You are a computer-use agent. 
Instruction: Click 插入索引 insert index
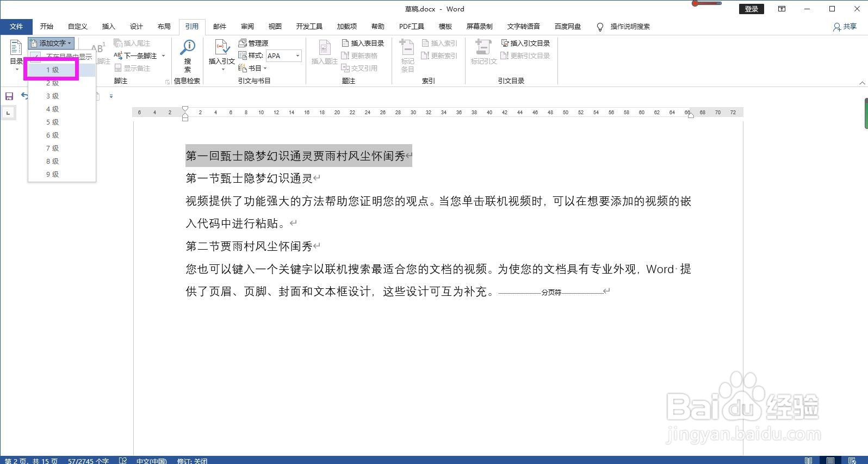click(x=439, y=43)
